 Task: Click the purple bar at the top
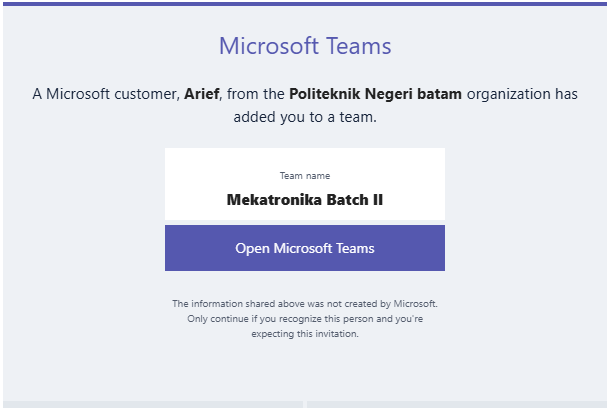(x=304, y=3)
